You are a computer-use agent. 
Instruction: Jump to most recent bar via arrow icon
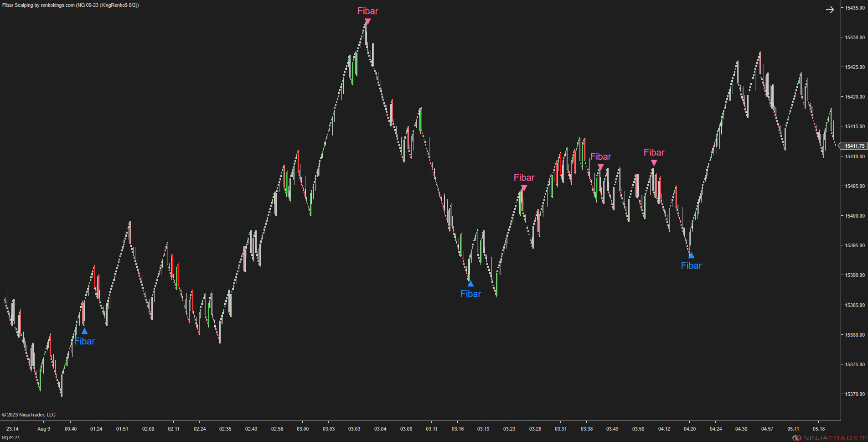(830, 9)
